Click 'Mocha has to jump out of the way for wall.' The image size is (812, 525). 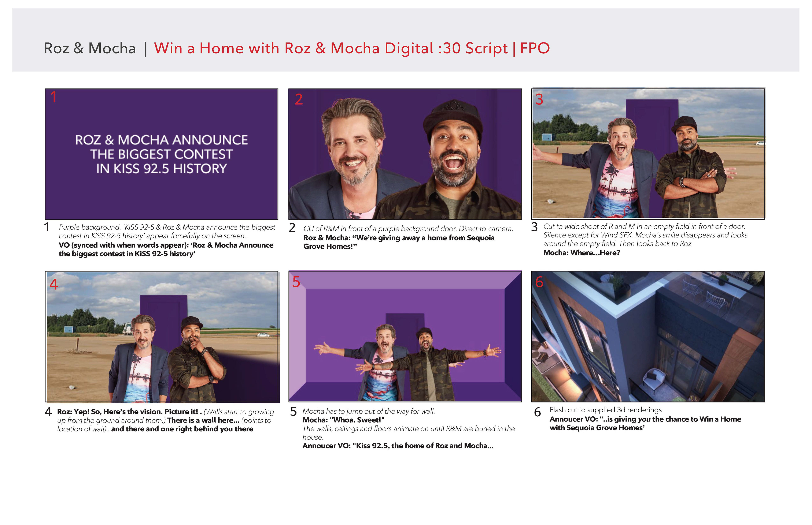pos(369,412)
